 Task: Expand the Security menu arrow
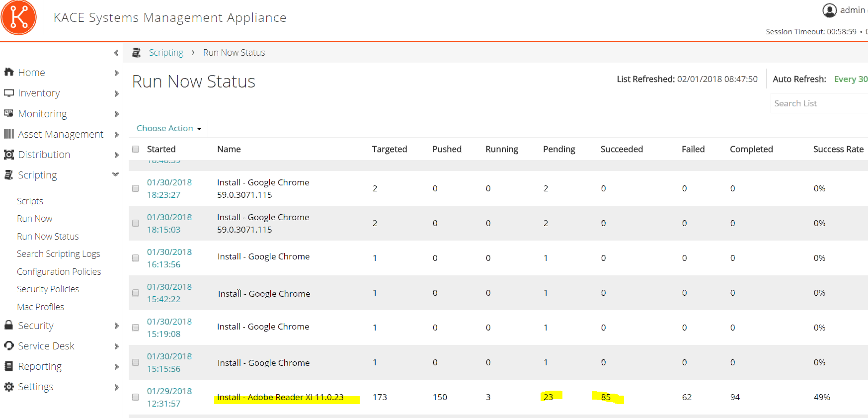point(116,326)
